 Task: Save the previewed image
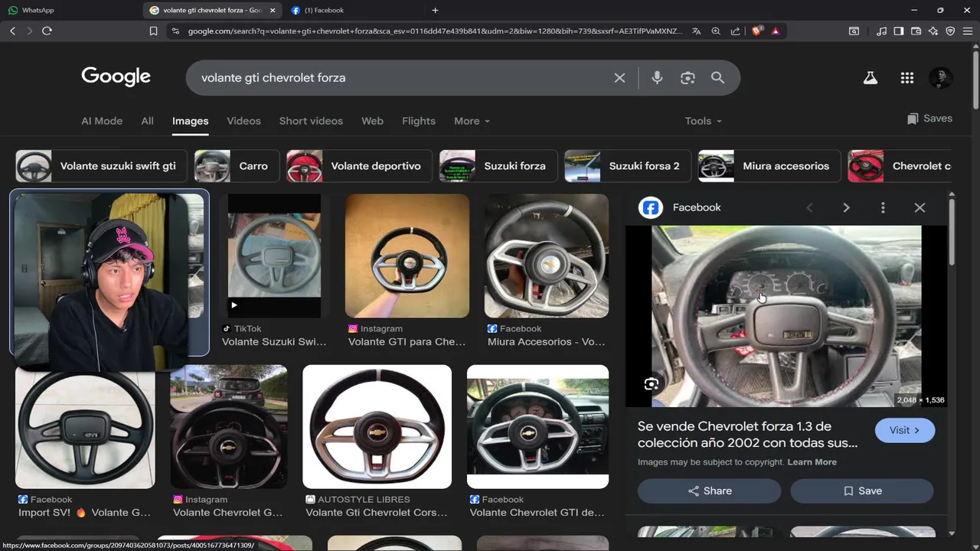[x=862, y=491]
